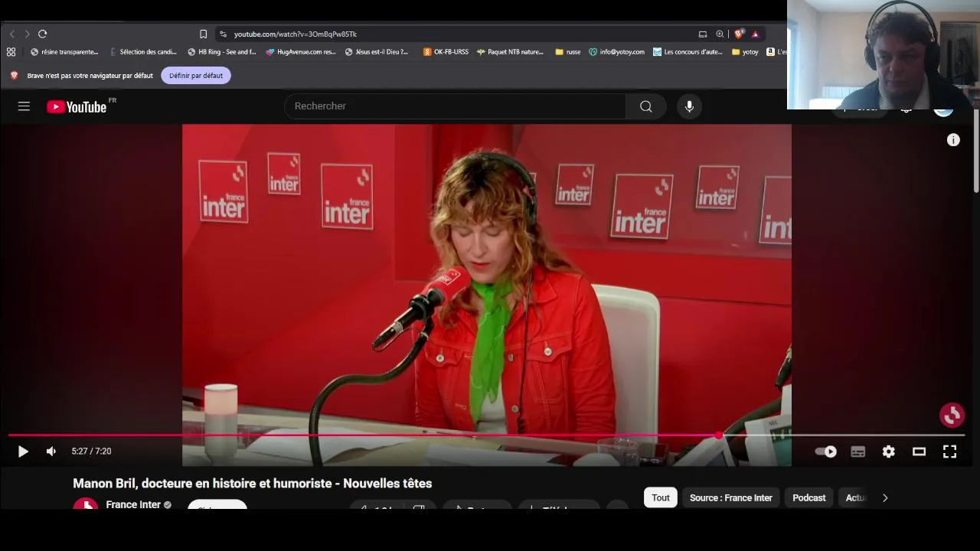
Task: Show more chips with right chevron
Action: [885, 497]
